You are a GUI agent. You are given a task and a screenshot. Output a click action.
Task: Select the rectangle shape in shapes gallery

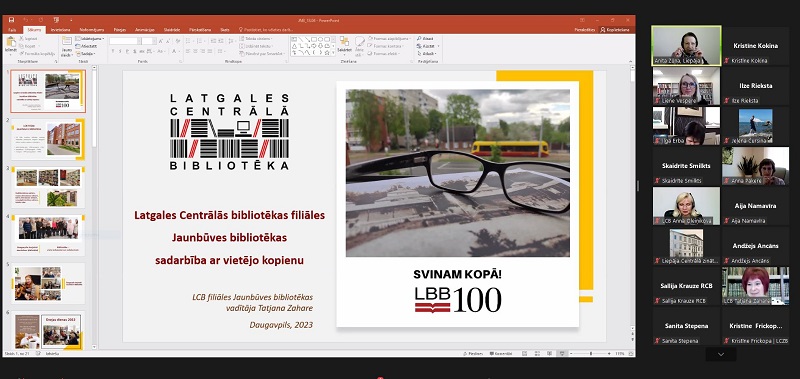[x=314, y=39]
